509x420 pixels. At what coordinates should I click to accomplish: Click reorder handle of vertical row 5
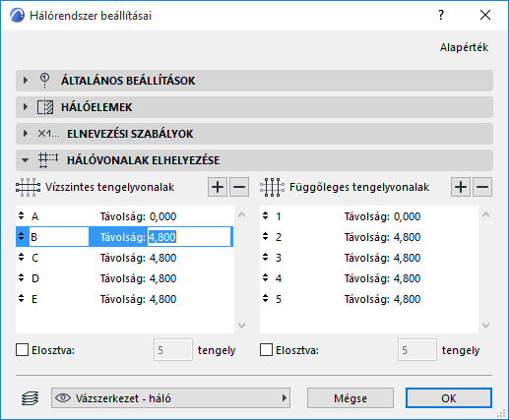tap(266, 298)
